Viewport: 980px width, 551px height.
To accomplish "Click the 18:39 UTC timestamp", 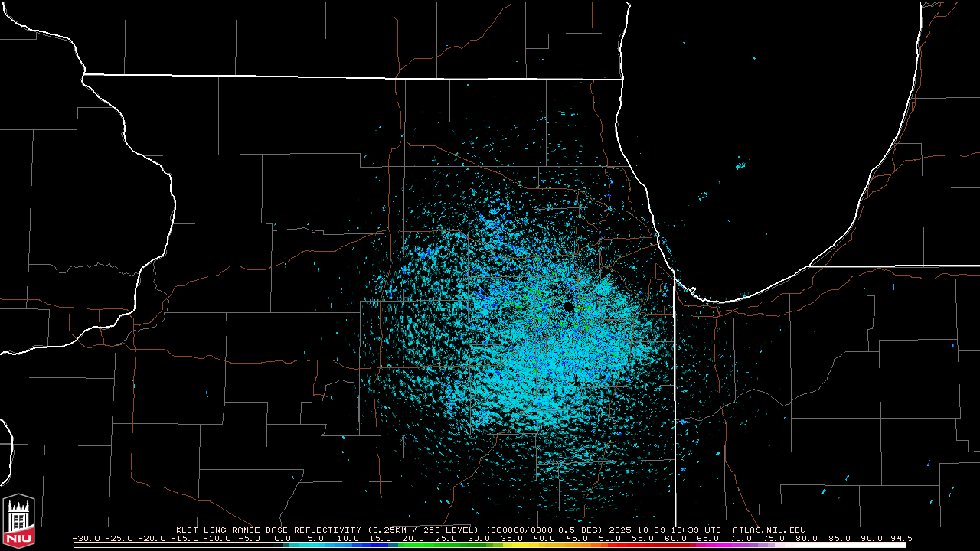I will (x=700, y=530).
